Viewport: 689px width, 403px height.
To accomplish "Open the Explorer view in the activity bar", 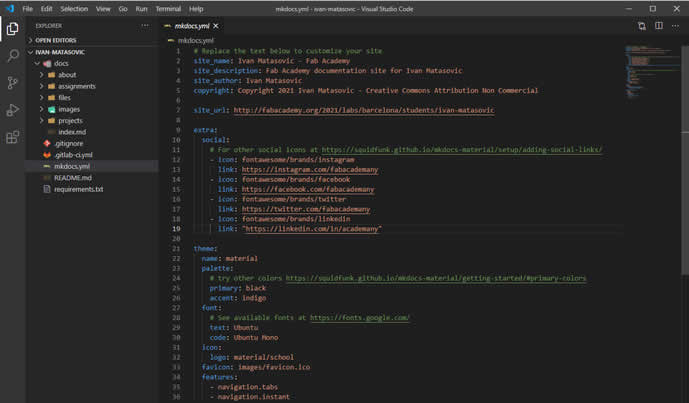I will tap(12, 29).
